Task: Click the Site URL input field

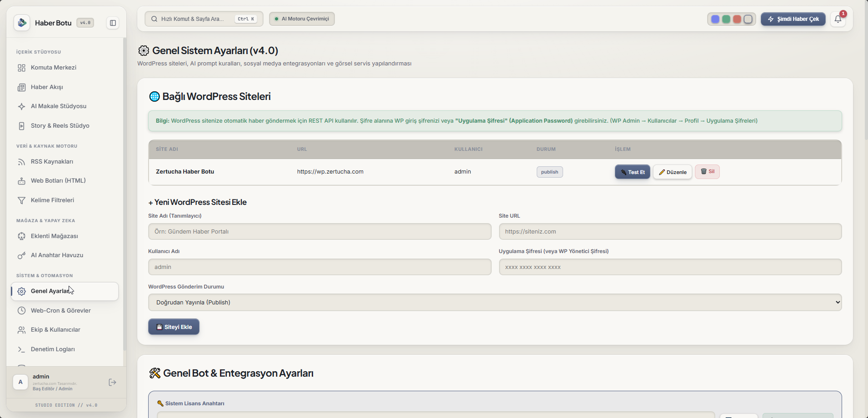Action: point(670,231)
